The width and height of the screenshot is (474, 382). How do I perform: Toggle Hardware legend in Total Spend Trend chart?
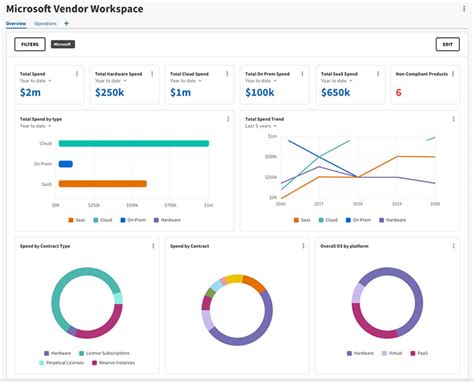tap(393, 220)
